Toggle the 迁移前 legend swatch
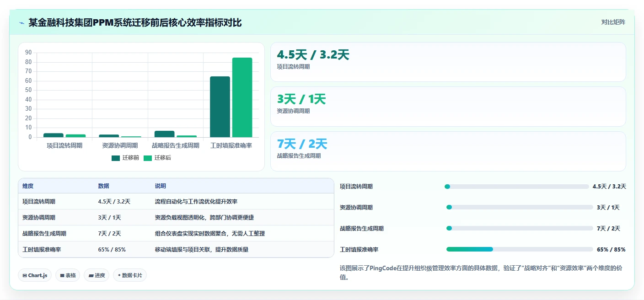The height and width of the screenshot is (300, 644). [x=116, y=158]
